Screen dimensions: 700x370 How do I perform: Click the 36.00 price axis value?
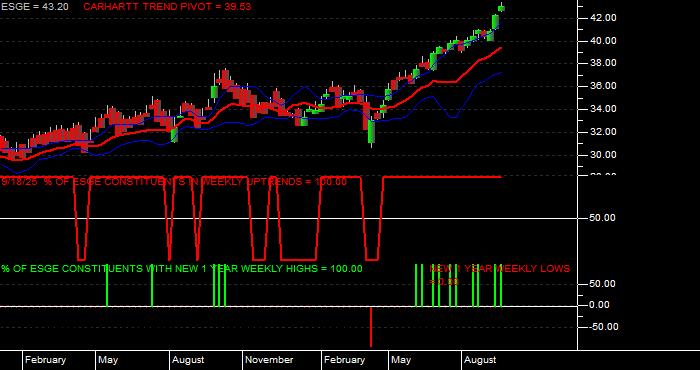pyautogui.click(x=604, y=86)
